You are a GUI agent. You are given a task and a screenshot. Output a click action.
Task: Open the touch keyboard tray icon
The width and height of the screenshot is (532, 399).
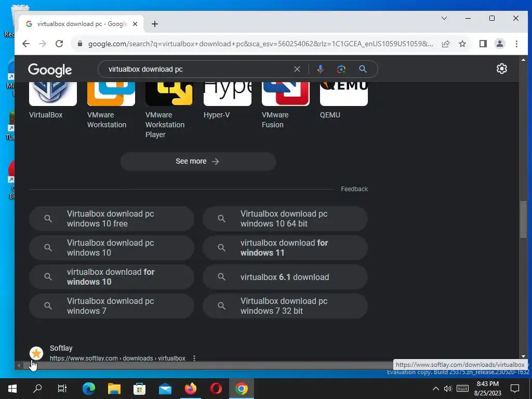(x=462, y=389)
